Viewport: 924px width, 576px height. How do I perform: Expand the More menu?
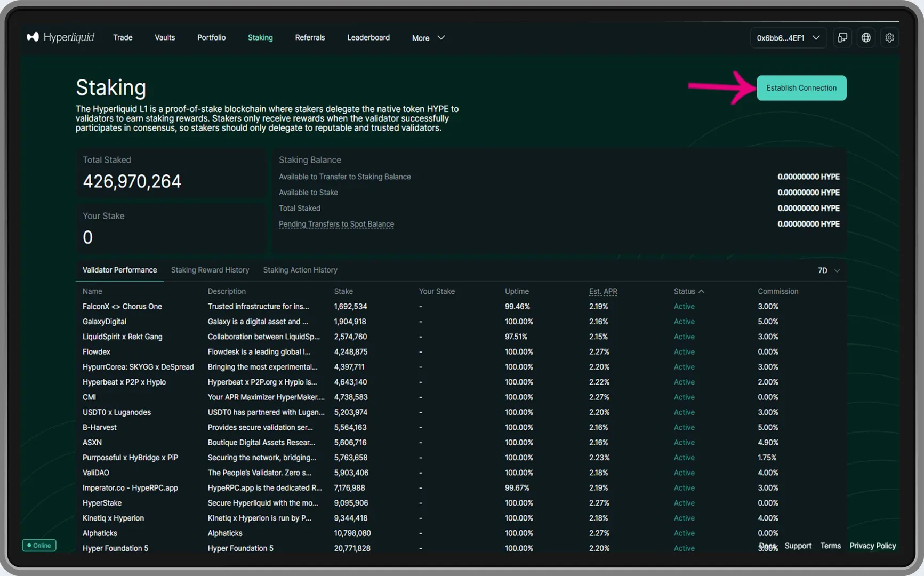point(428,38)
